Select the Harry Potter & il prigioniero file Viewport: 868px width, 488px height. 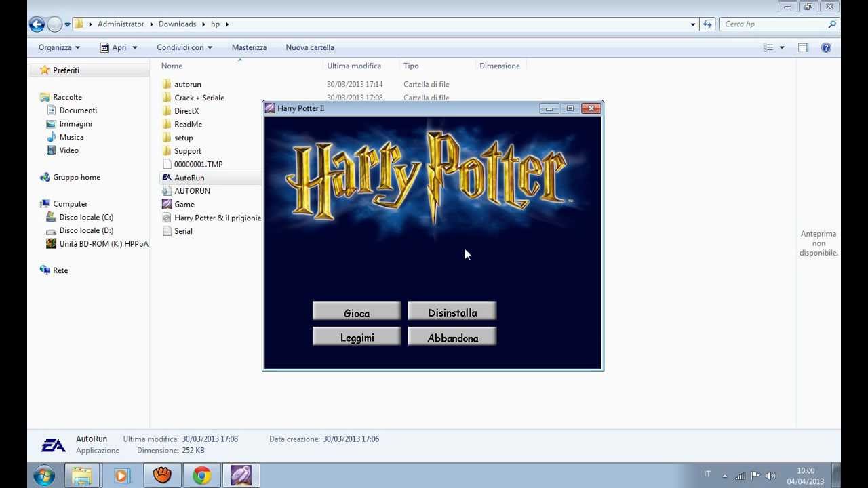pos(218,218)
